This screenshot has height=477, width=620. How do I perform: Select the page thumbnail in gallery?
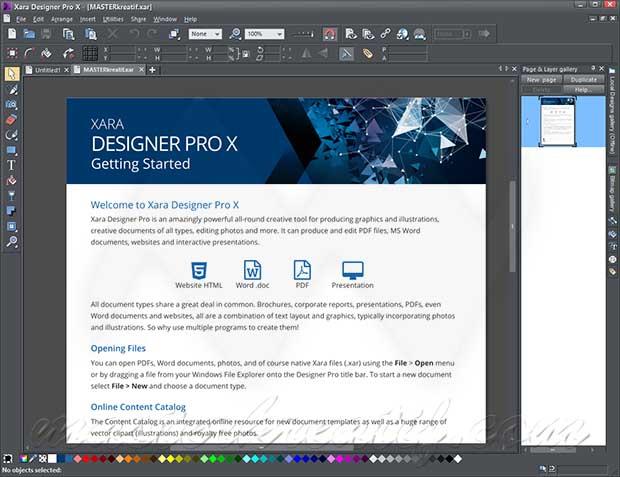[x=558, y=122]
